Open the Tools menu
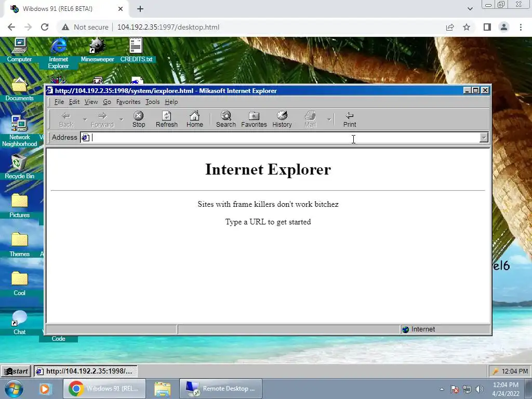The width and height of the screenshot is (532, 399). [152, 102]
